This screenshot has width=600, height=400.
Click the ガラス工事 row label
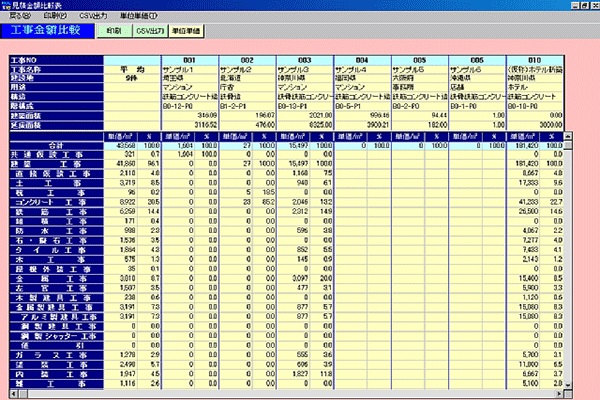pos(56,355)
